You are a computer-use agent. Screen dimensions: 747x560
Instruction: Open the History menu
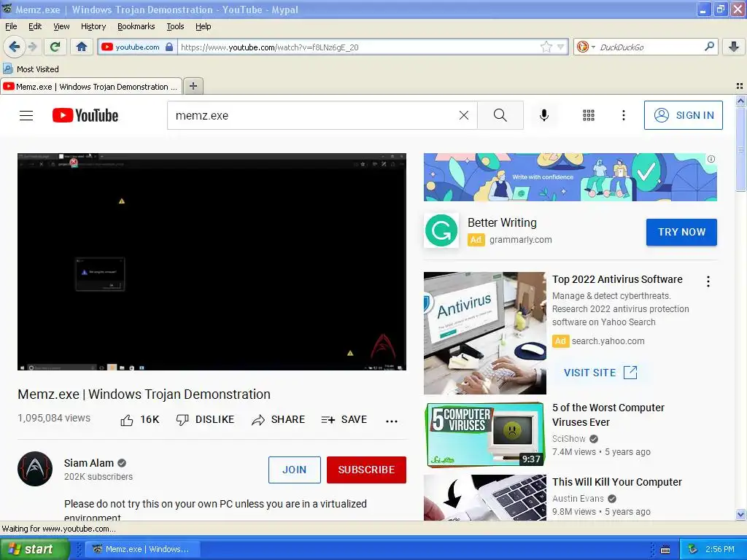(x=93, y=26)
